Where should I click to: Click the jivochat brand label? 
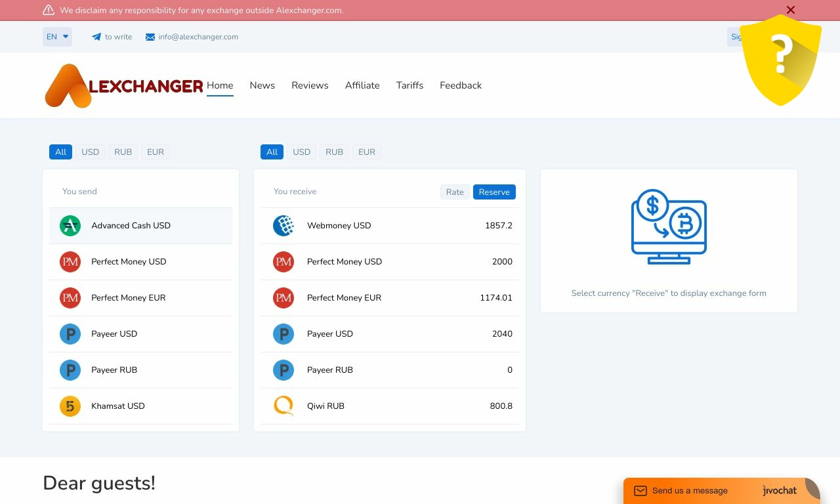click(x=780, y=490)
